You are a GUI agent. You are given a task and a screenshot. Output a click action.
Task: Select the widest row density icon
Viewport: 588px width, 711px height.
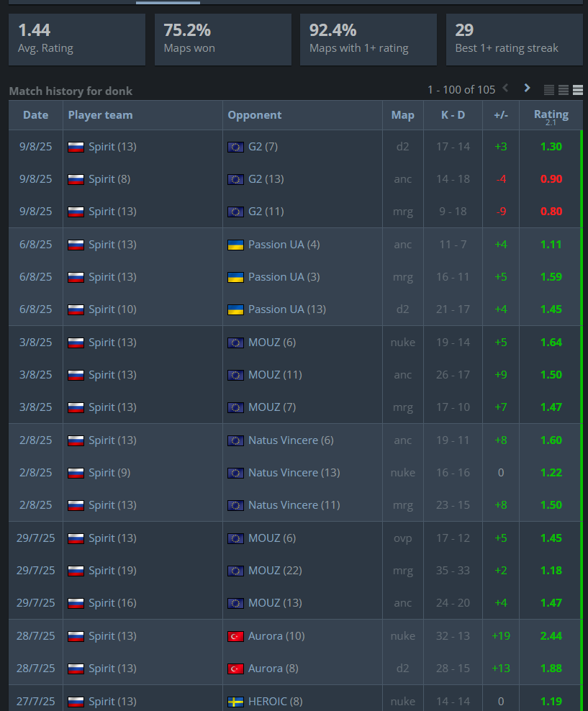tap(578, 90)
